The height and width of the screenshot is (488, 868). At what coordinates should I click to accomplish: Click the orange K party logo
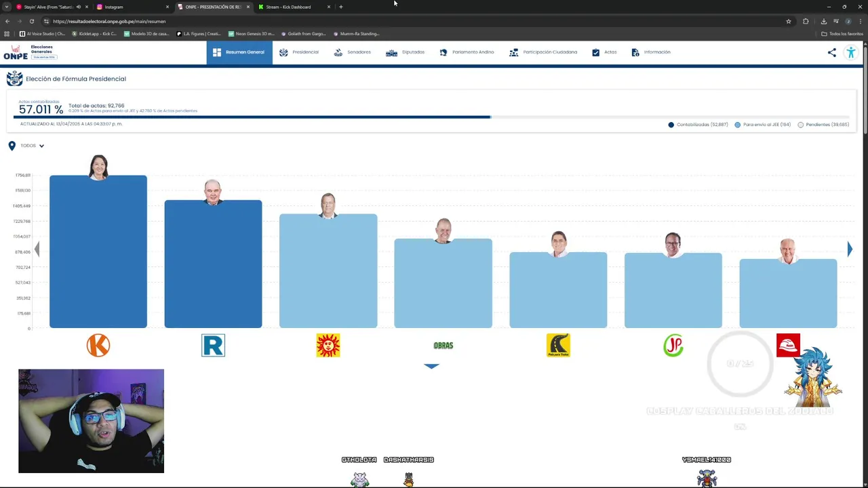tap(98, 346)
